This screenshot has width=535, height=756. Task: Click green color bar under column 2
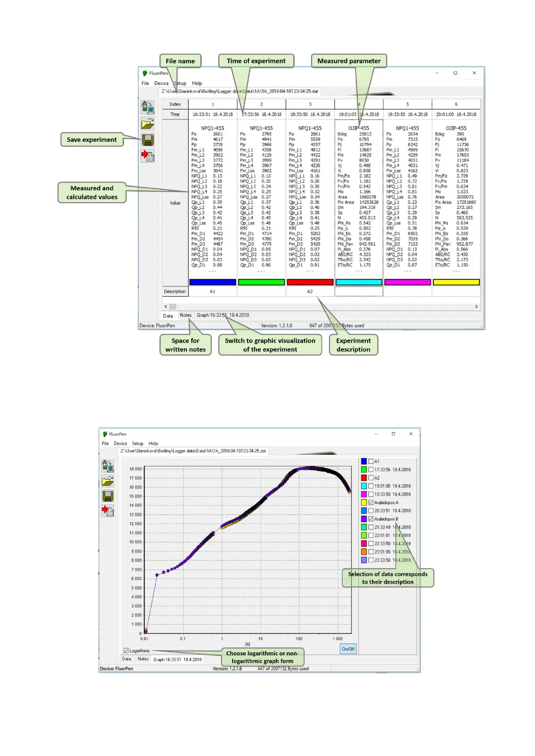261,282
